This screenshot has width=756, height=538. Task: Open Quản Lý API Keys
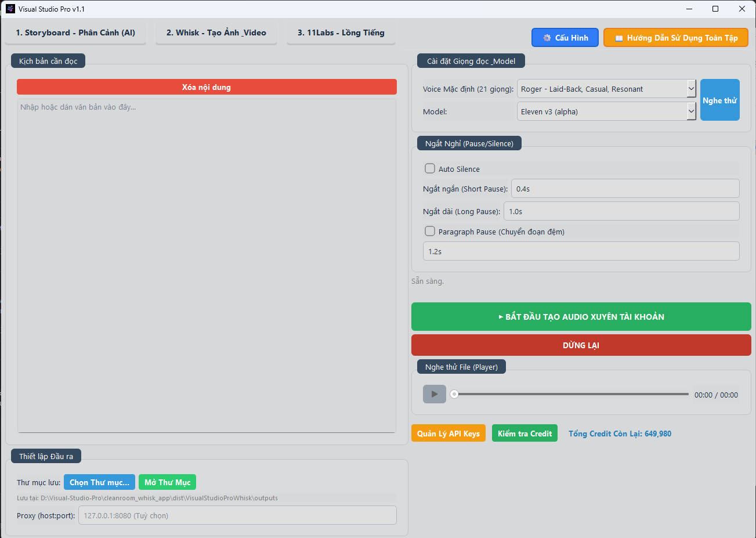tap(448, 434)
